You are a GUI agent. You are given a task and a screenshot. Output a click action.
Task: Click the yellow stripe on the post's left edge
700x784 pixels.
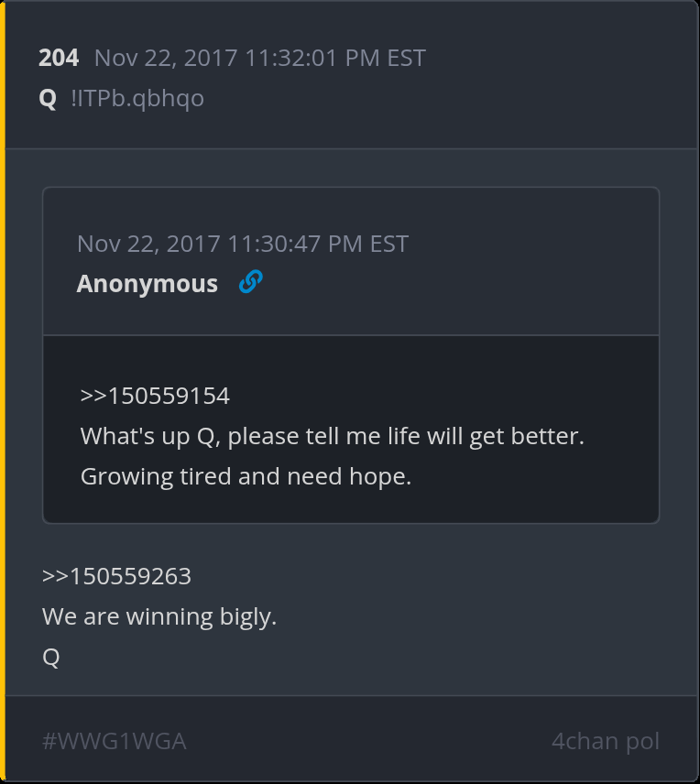[x=3, y=392]
